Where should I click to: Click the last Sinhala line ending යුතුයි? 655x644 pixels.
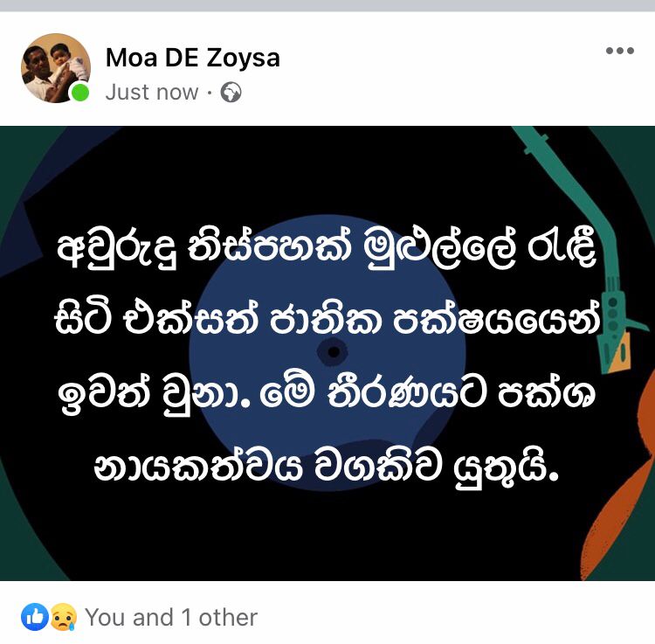[x=327, y=466]
